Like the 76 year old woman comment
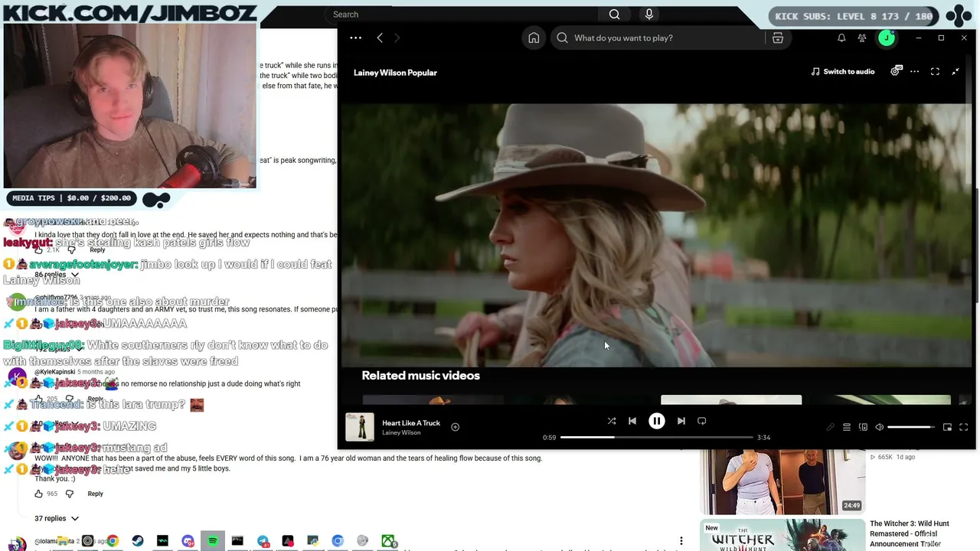Viewport: 980px width, 551px height. [39, 494]
